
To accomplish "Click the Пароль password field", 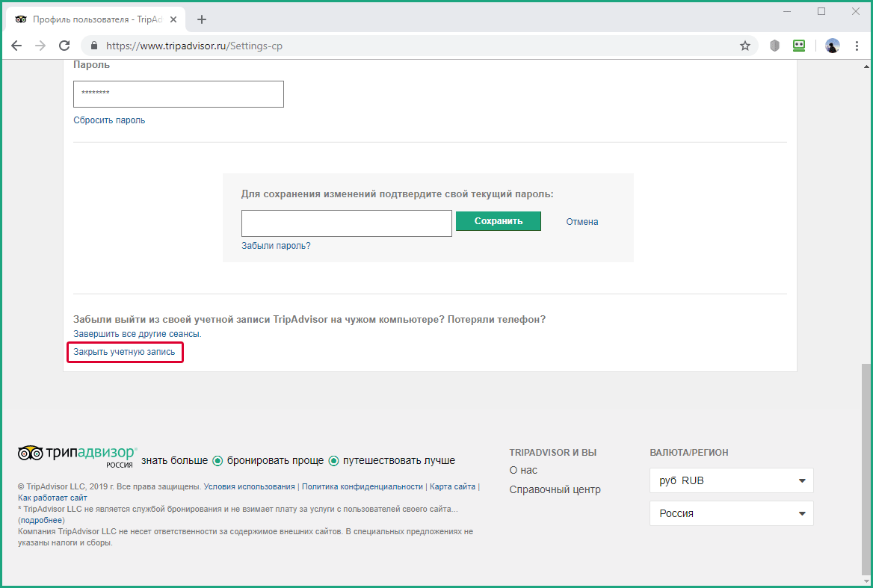I will tap(179, 94).
